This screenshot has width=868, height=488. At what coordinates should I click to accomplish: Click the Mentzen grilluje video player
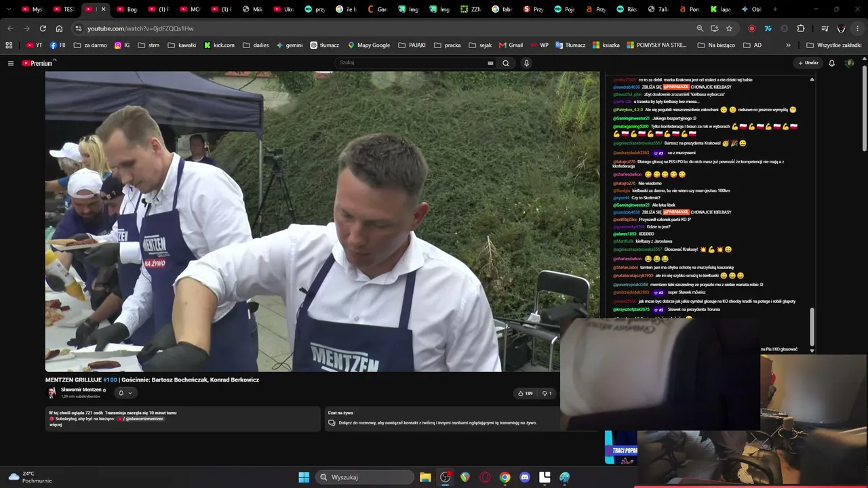(322, 222)
